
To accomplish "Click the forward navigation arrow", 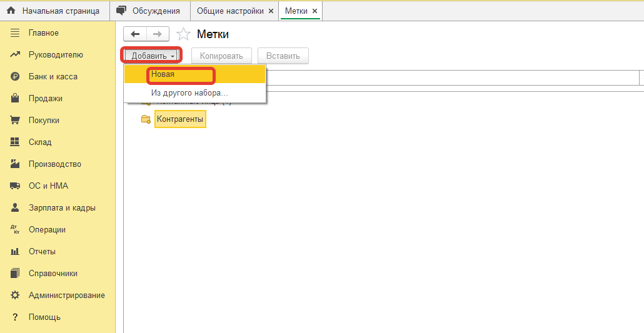I will click(x=158, y=34).
